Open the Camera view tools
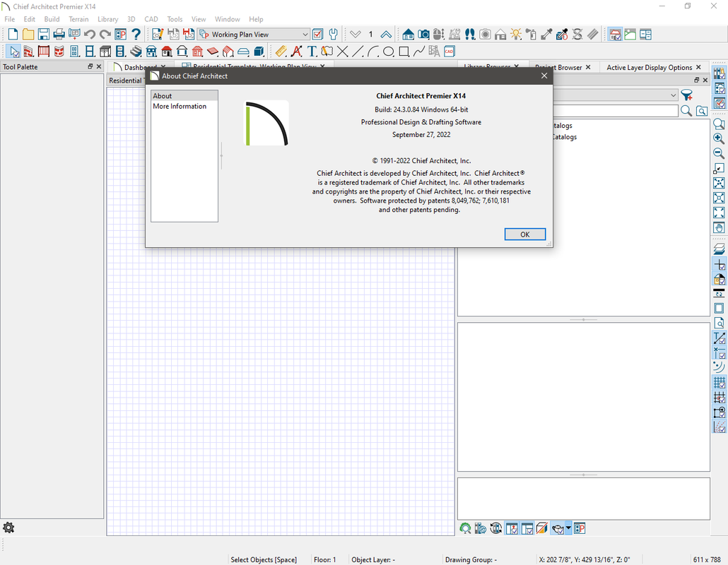728x565 pixels. point(423,35)
